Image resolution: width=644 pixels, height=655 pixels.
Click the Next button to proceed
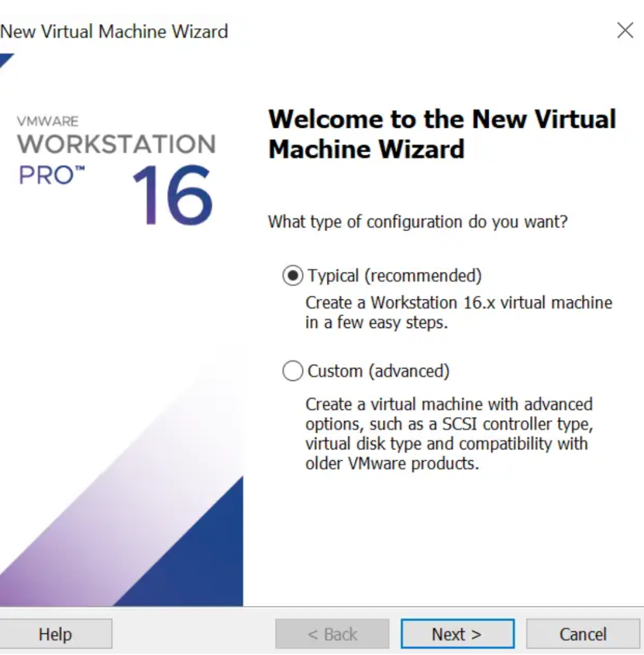(457, 634)
